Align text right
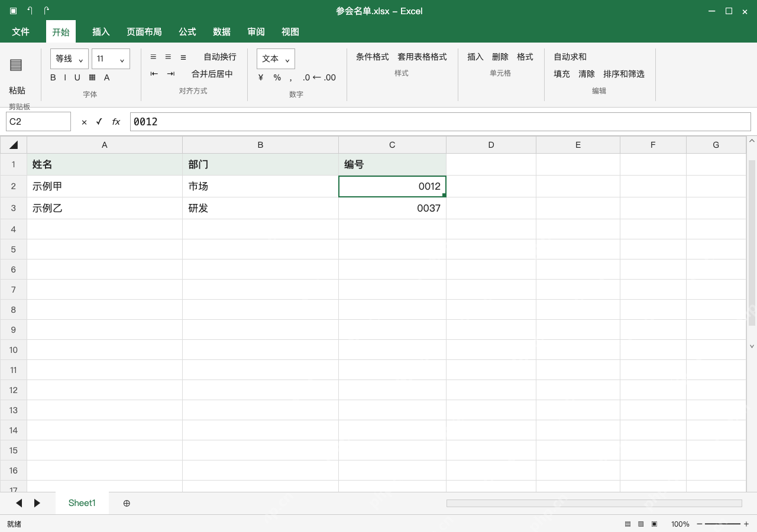Image resolution: width=757 pixels, height=532 pixels. point(183,57)
